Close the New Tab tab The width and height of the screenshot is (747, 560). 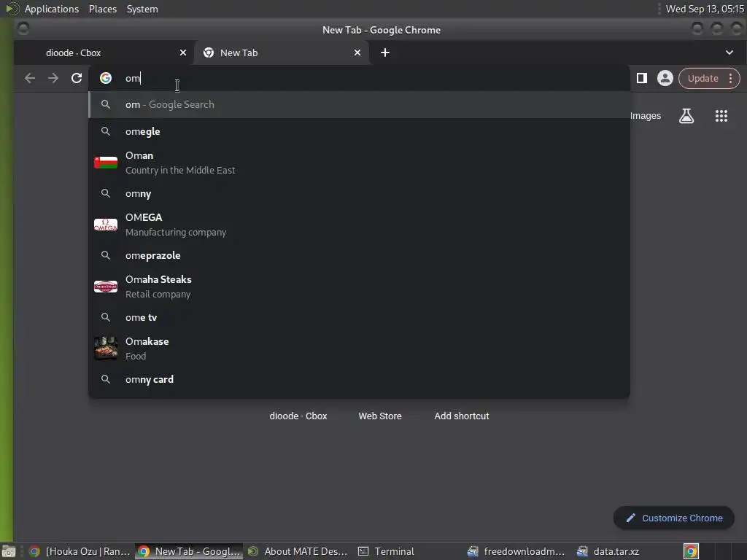click(x=357, y=52)
